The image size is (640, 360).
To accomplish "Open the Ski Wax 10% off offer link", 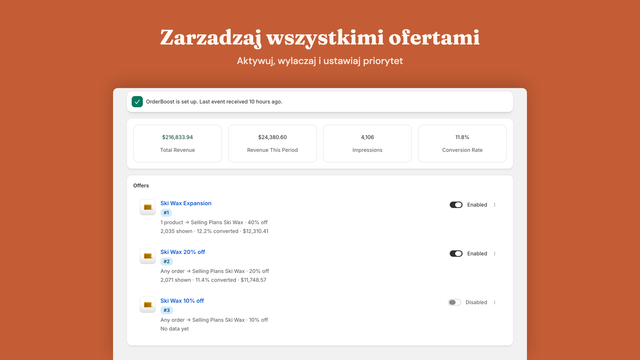I will click(182, 301).
